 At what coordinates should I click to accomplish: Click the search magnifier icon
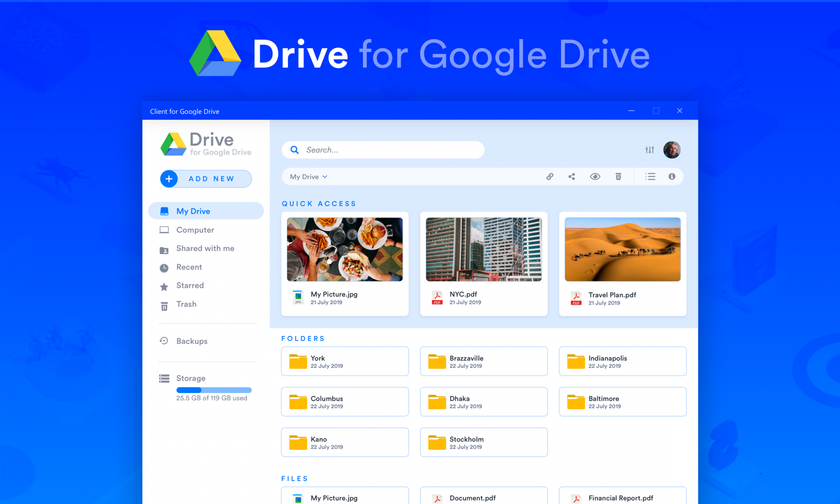pos(295,150)
